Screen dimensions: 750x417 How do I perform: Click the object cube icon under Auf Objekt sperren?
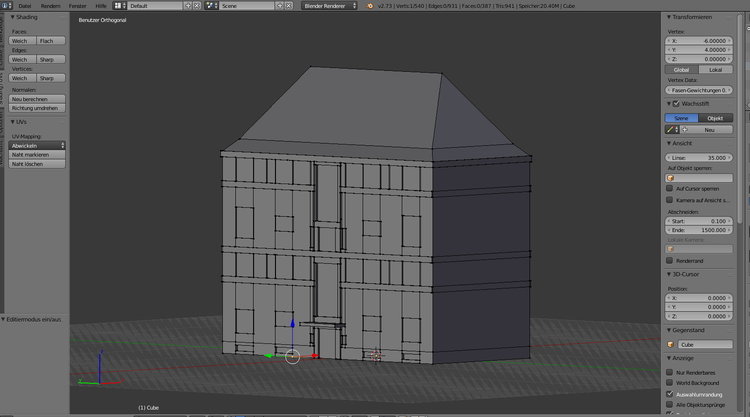coord(671,178)
